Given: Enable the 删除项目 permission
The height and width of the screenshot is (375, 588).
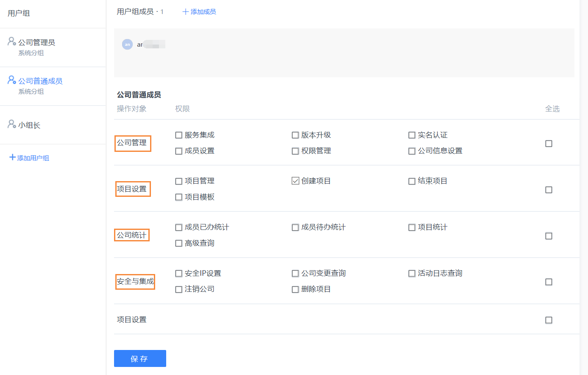Looking at the screenshot, I should [295, 289].
